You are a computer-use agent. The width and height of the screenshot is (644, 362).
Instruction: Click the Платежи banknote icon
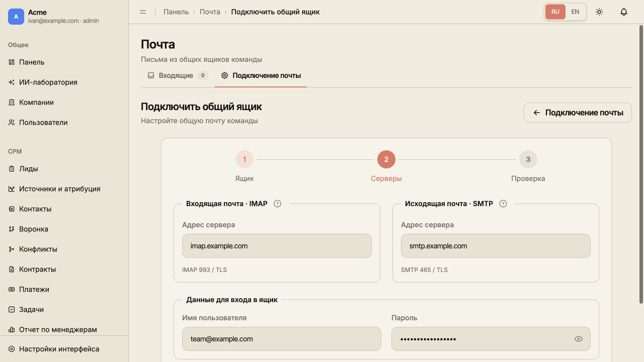[x=12, y=289]
